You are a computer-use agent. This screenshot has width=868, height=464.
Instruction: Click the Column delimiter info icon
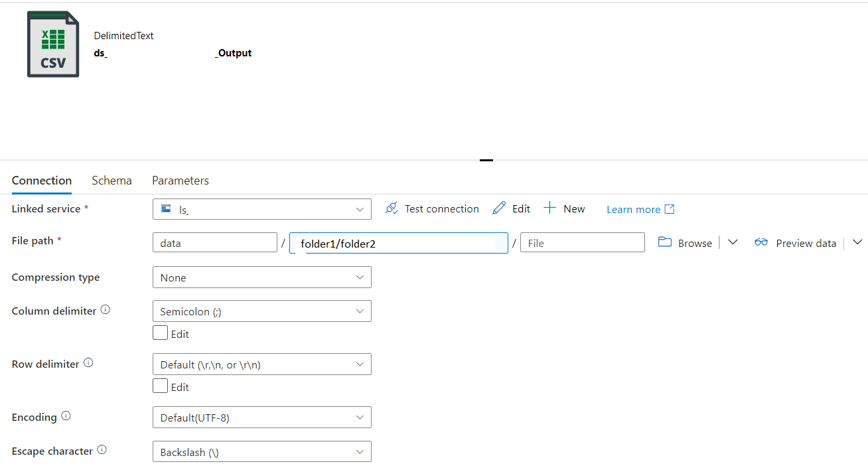[x=105, y=310]
